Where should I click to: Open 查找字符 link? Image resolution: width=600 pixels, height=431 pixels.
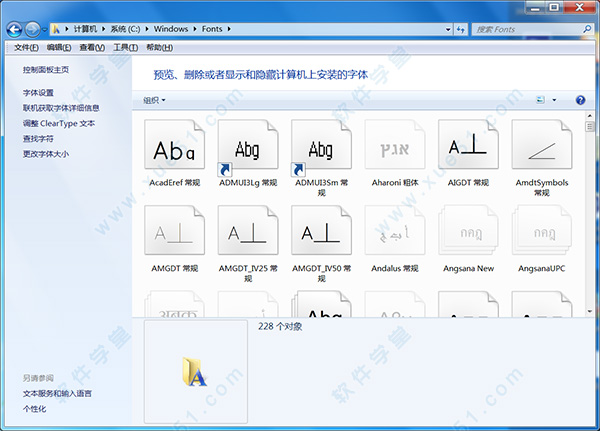38,139
